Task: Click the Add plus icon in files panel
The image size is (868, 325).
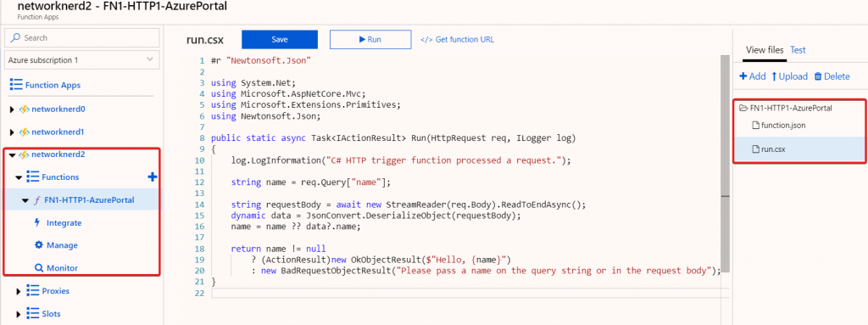Action: (743, 76)
